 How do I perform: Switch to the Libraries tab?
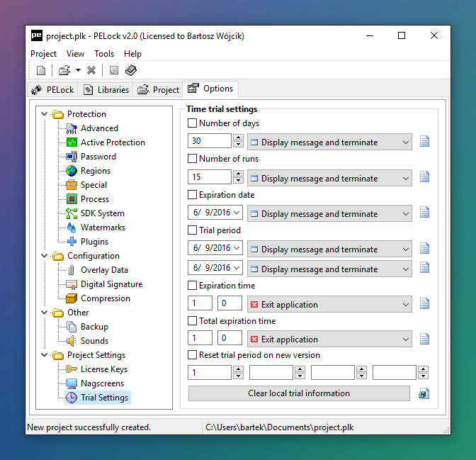tap(106, 90)
